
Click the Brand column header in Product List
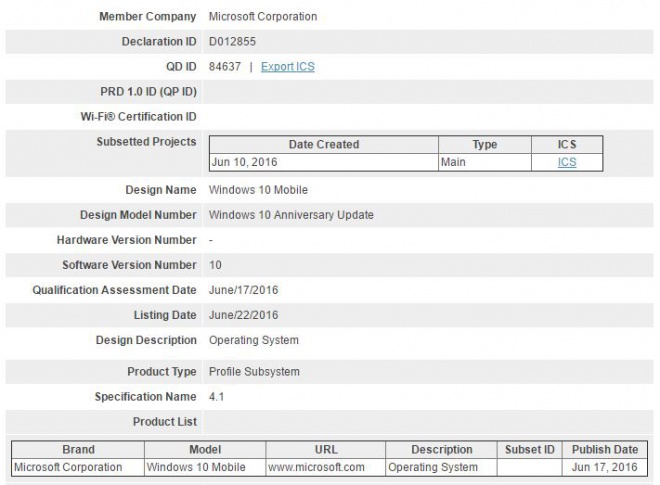[x=78, y=450]
